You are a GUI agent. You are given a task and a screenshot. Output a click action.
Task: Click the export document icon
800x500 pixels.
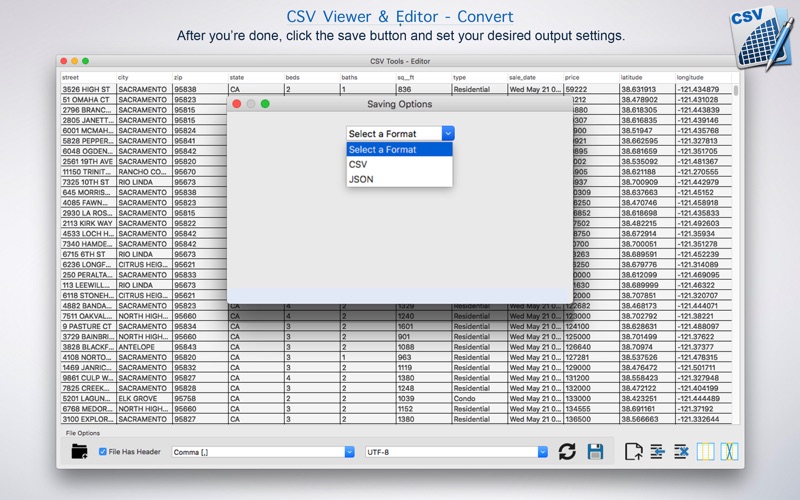634,452
